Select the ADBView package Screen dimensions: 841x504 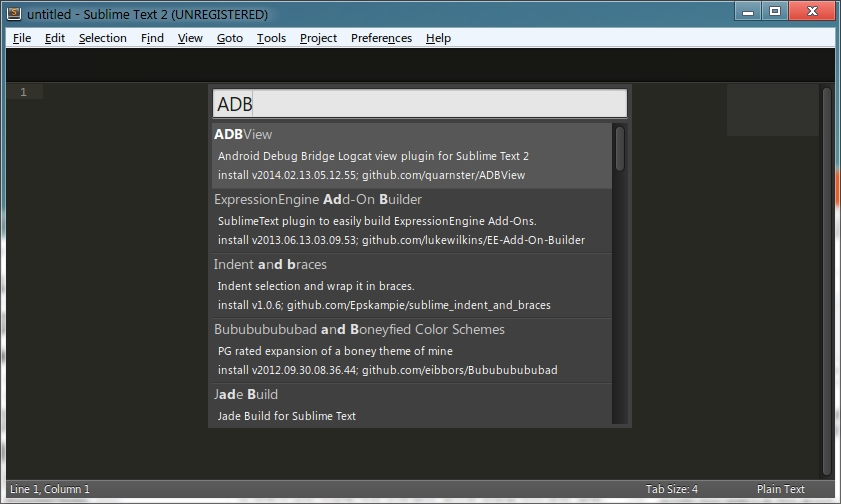click(412, 155)
